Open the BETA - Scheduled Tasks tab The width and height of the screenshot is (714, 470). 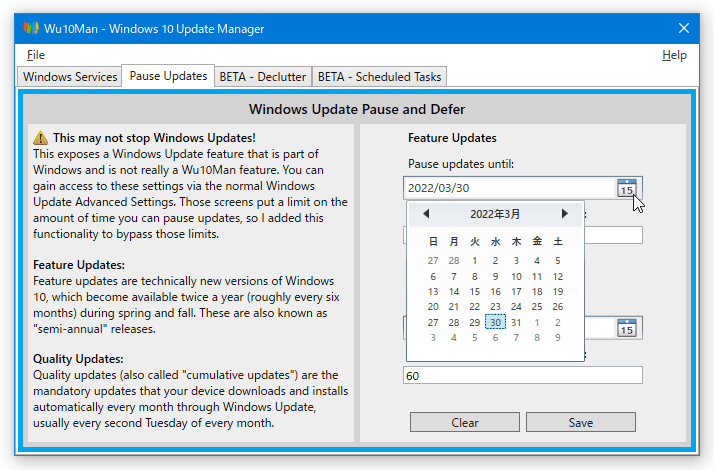[x=379, y=77]
